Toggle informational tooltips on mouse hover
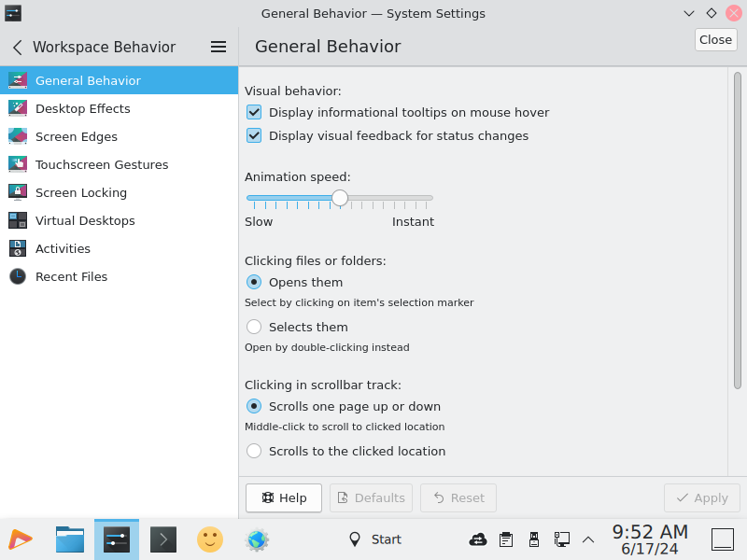The image size is (747, 560). 254,112
